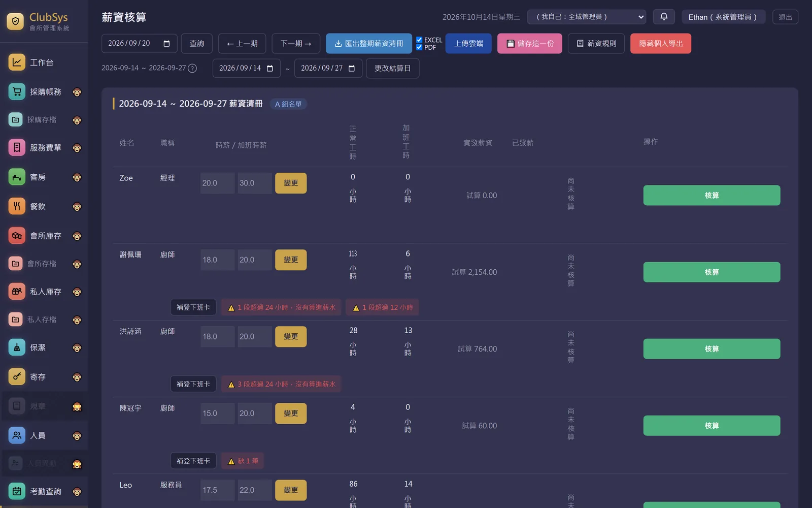Open 考勤查詢 calendar check icon

pyautogui.click(x=17, y=491)
